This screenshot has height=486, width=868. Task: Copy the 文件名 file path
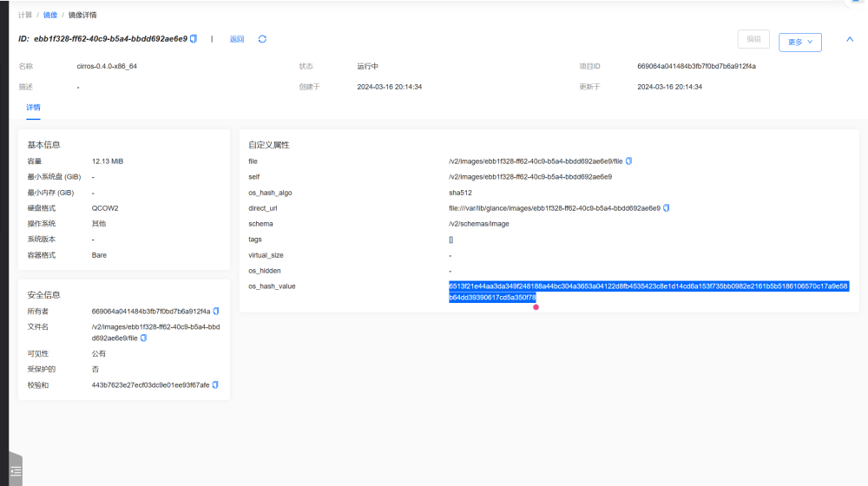[143, 338]
